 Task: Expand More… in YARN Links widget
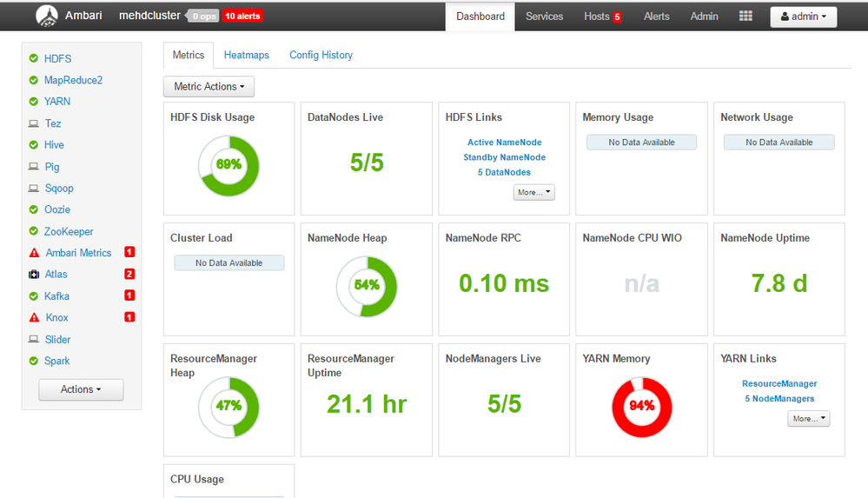coord(808,418)
